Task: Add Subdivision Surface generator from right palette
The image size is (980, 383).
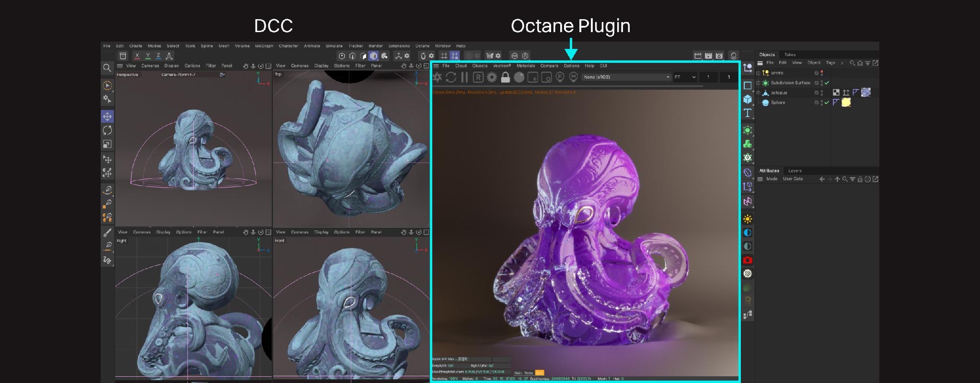Action: (x=748, y=130)
